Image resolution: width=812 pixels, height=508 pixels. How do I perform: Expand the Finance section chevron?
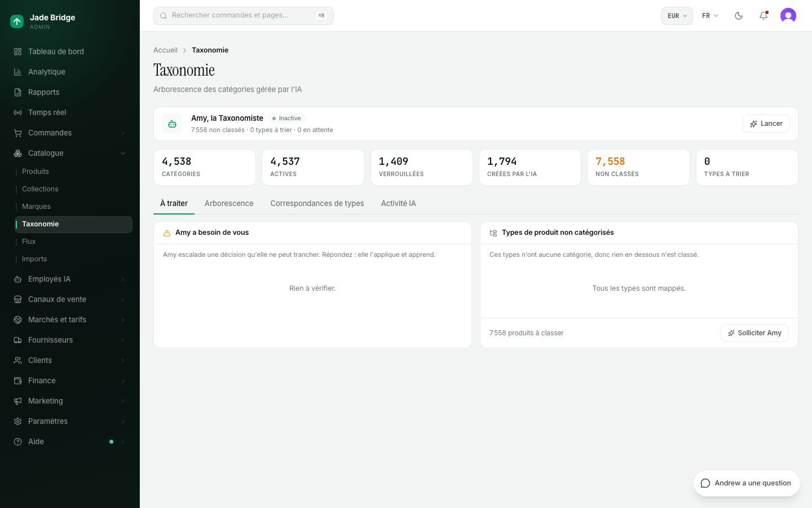click(x=123, y=380)
